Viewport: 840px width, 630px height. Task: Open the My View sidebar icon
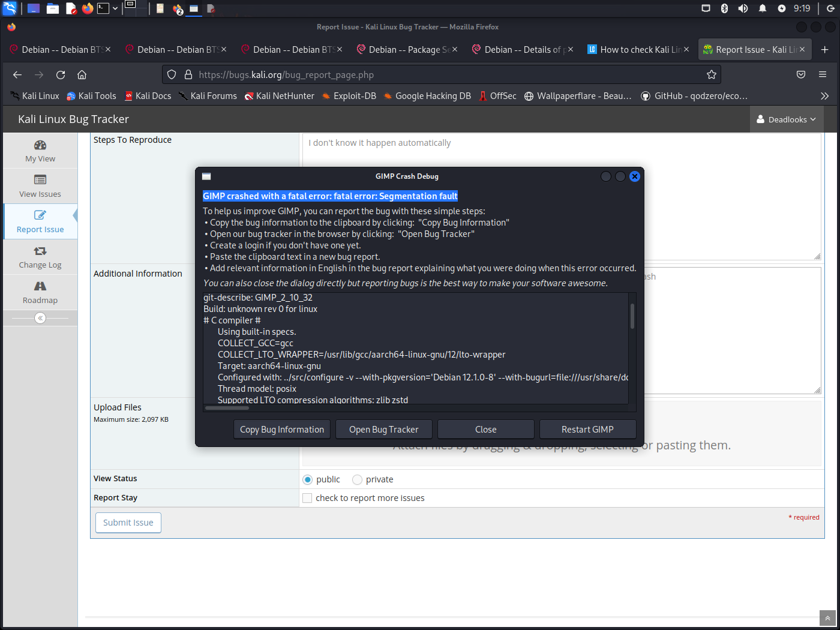[x=40, y=151]
